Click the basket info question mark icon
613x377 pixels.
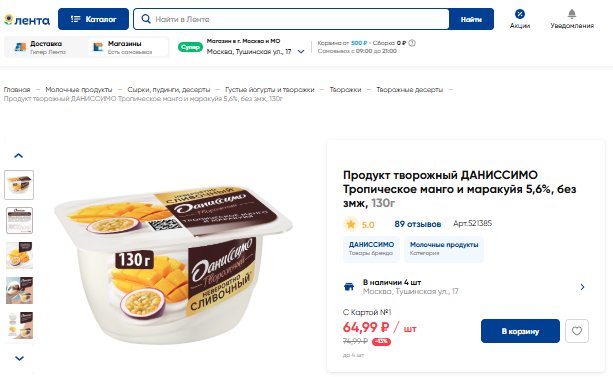tap(412, 43)
